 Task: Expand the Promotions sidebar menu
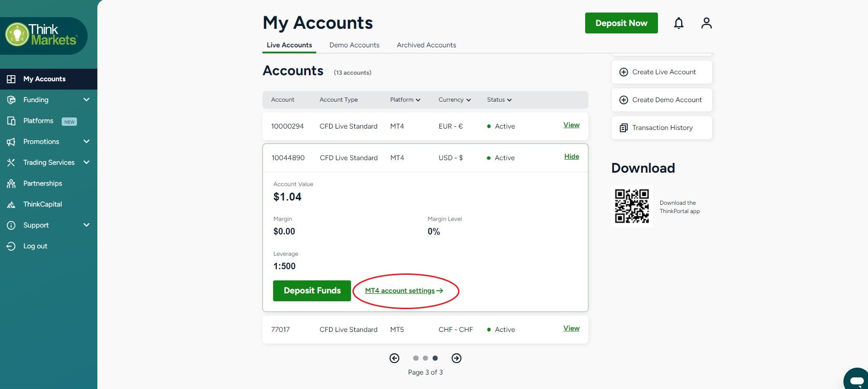[x=86, y=142]
